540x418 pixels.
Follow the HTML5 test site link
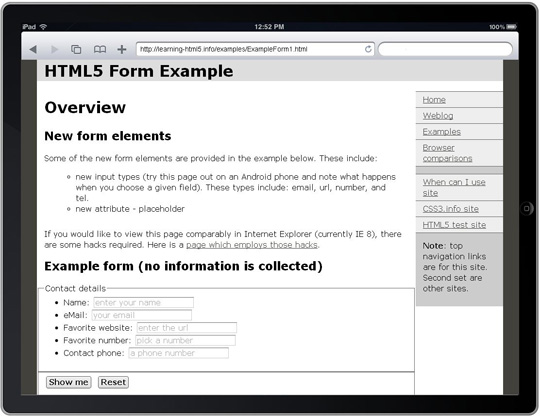click(454, 225)
